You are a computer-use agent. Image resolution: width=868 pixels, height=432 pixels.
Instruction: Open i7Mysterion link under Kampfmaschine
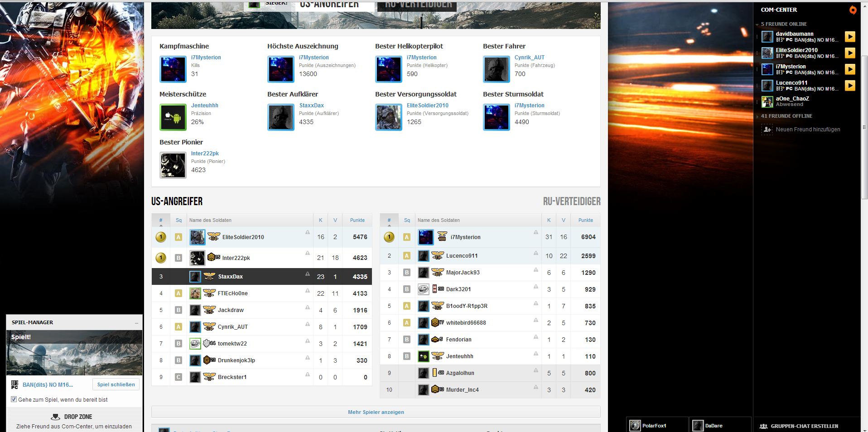click(x=206, y=58)
